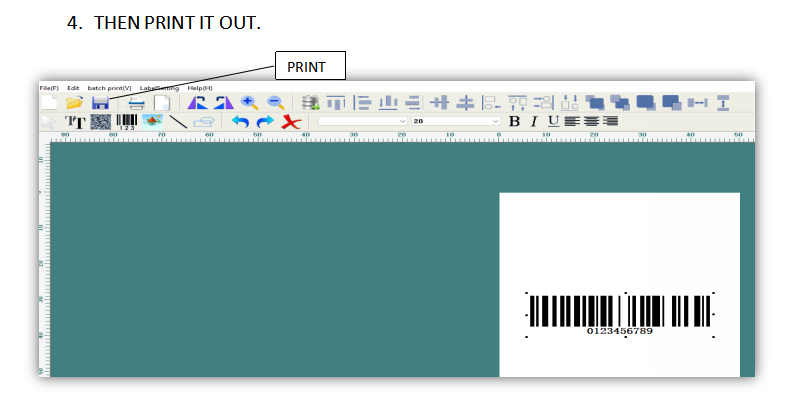This screenshot has height=401, width=797.
Task: Open the font size dropdown showing 20
Action: pyautogui.click(x=456, y=121)
